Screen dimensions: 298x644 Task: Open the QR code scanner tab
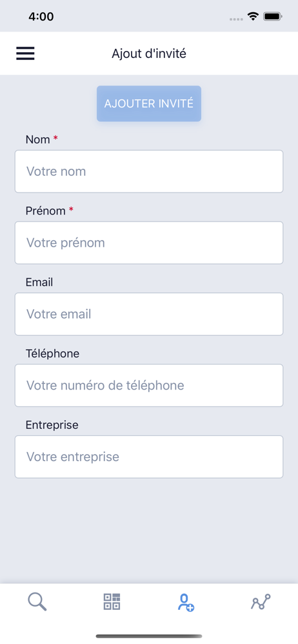[x=112, y=601]
